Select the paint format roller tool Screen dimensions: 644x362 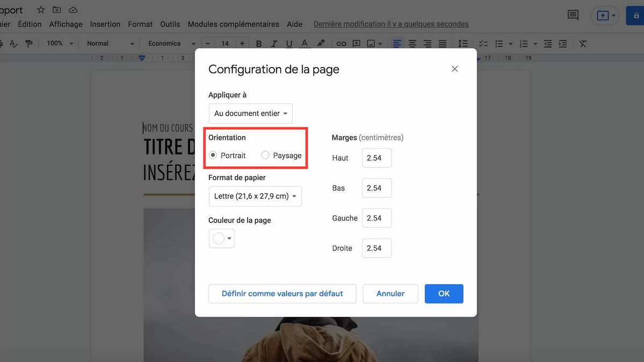29,43
